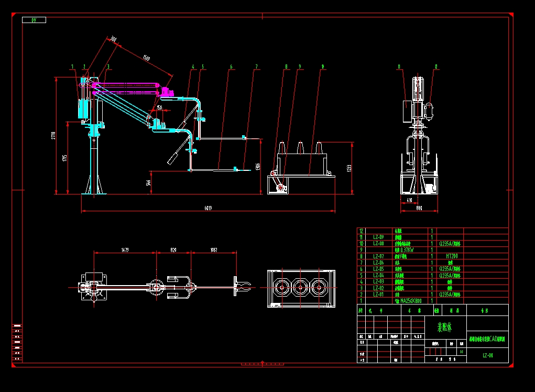Click the LZ-07 code in the parts list
Viewport: 535px width, 392px height.
[x=378, y=256]
